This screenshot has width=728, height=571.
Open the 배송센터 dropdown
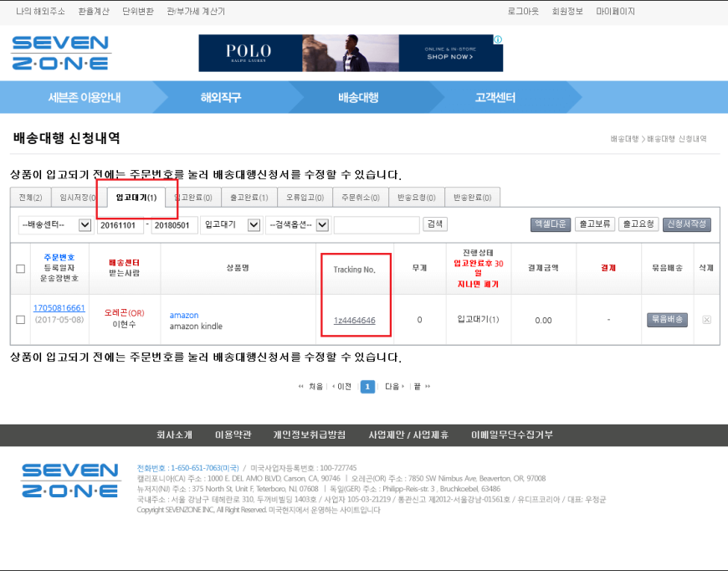tap(54, 225)
